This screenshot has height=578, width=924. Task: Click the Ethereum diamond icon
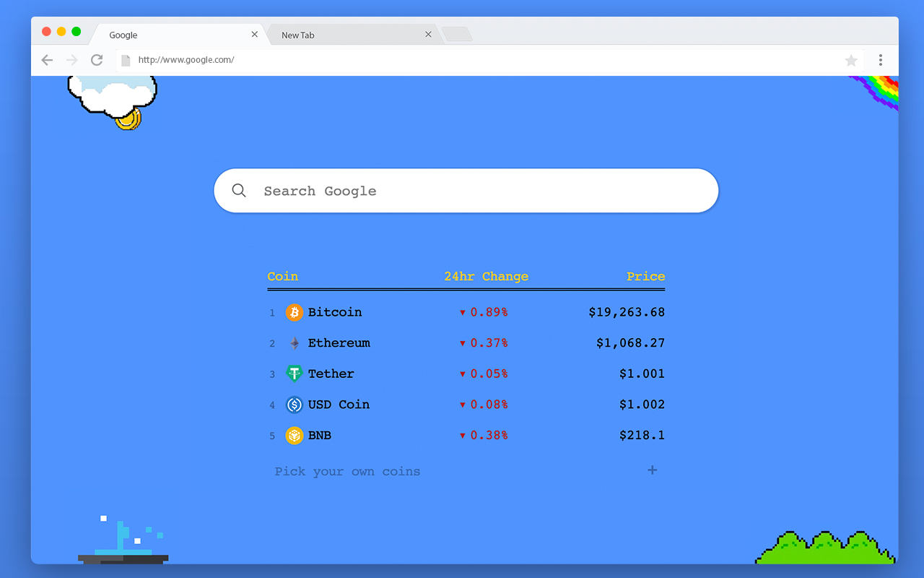pos(294,343)
